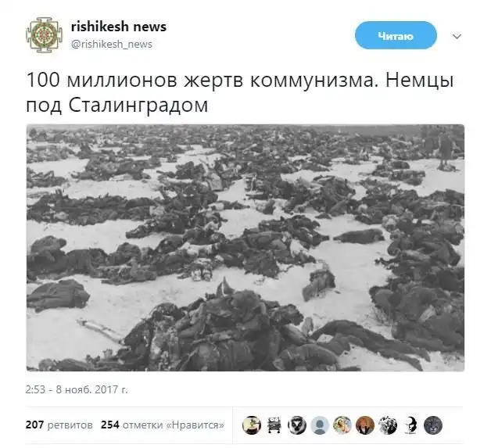Open the black-and-white SpongeBob liker avatar
The image size is (491, 448).
[x=274, y=425]
